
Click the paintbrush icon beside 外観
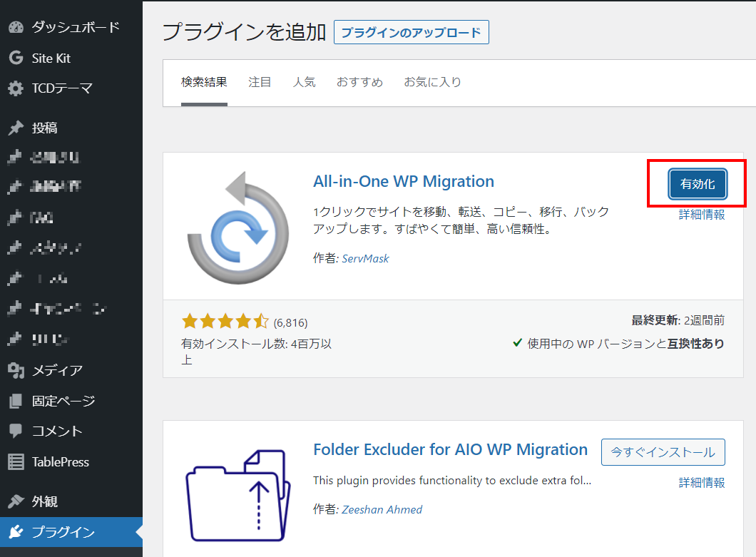[16, 501]
